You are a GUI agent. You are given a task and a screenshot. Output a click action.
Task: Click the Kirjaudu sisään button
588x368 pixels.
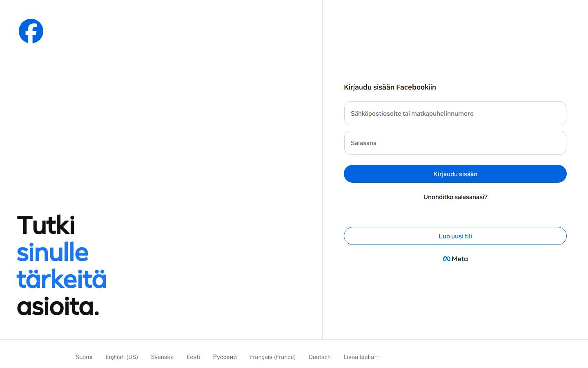tap(455, 174)
